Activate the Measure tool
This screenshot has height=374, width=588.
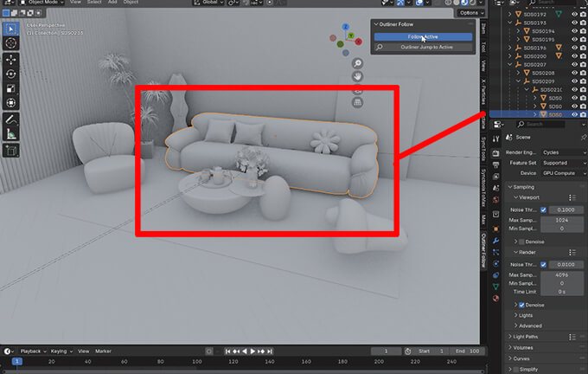(11, 133)
